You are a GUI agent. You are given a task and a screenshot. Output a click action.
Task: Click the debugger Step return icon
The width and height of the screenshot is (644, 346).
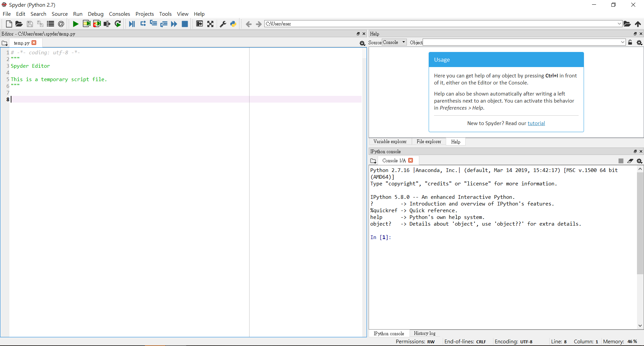(x=164, y=24)
